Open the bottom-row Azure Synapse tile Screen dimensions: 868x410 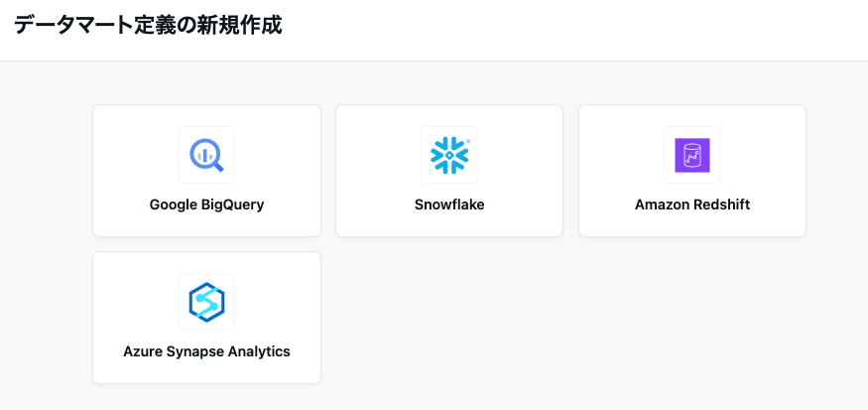point(206,318)
